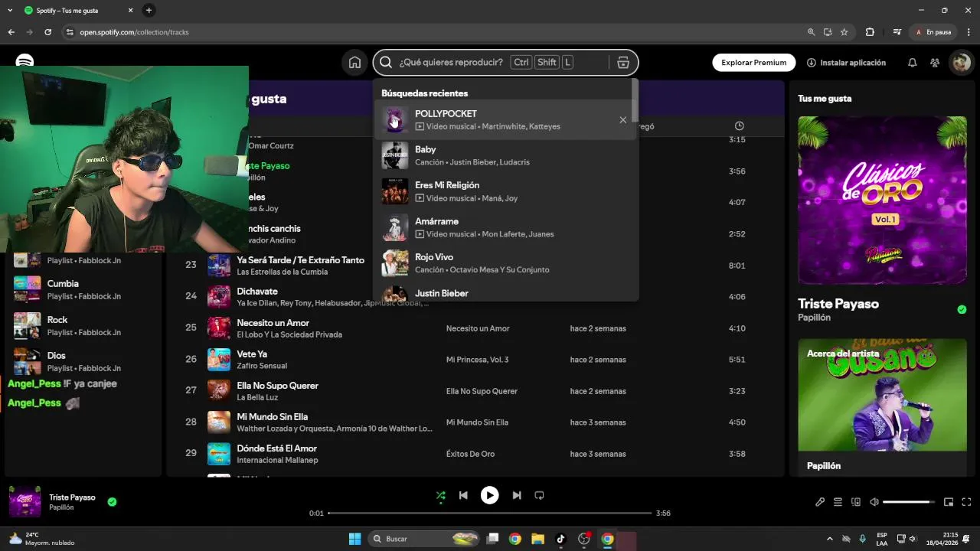The height and width of the screenshot is (551, 980).
Task: Bookmark this page with the star icon
Action: (x=844, y=32)
